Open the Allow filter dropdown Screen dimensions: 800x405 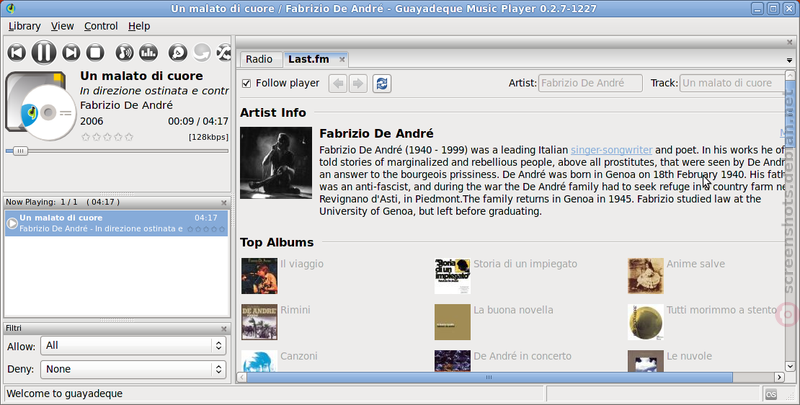click(133, 346)
